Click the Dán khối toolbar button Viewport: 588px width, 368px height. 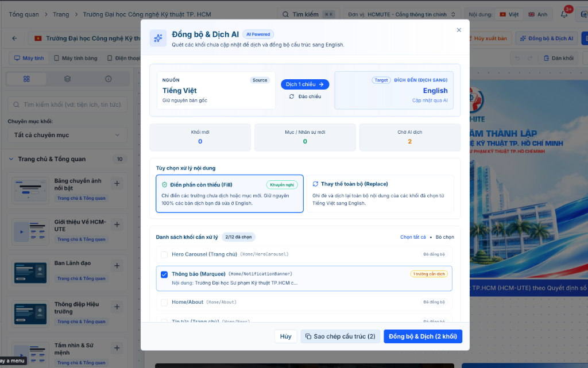click(x=559, y=59)
